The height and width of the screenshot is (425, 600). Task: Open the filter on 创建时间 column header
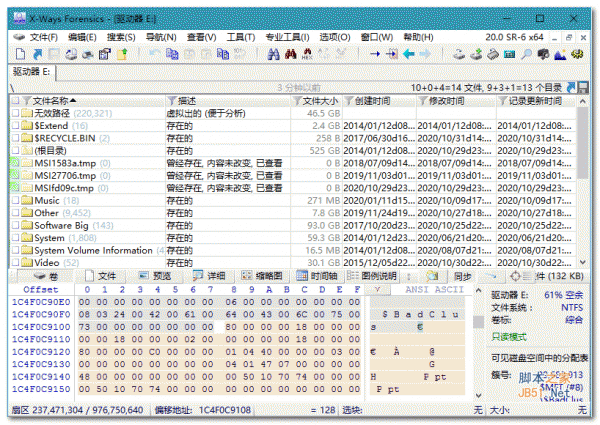click(347, 101)
